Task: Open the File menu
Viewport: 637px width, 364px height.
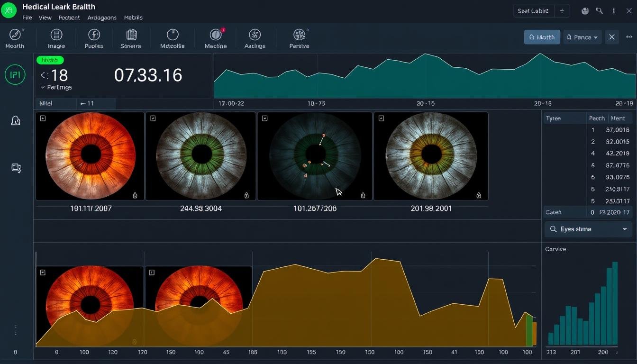Action: click(x=27, y=18)
